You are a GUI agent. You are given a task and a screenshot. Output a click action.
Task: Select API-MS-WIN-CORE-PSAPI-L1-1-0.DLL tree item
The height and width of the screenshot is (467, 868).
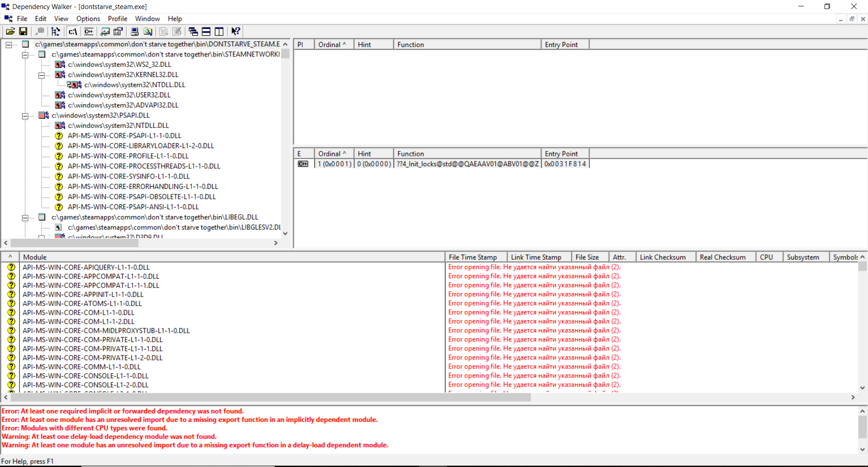124,136
